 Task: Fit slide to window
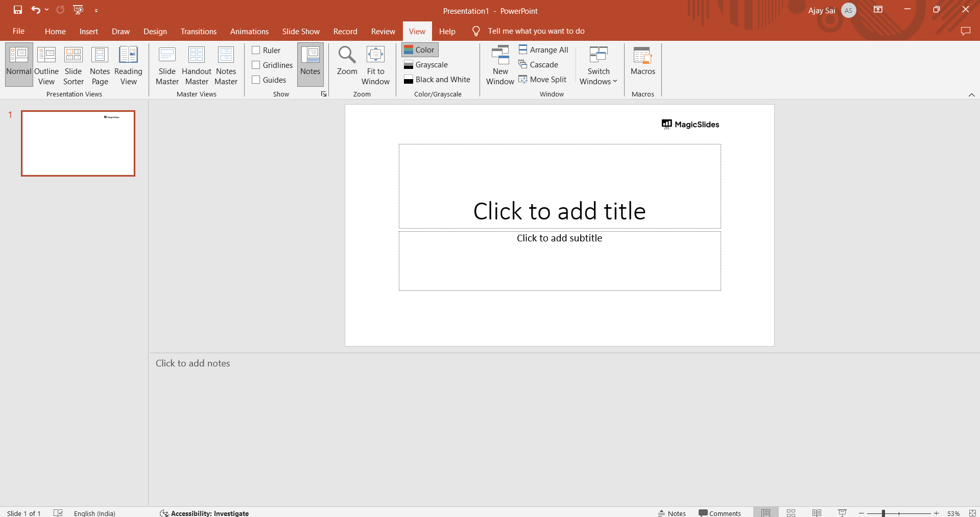tap(375, 65)
